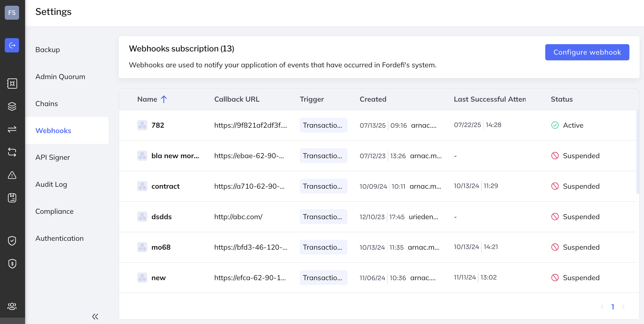Go to previous page of webhooks
The height and width of the screenshot is (324, 644).
click(x=602, y=307)
